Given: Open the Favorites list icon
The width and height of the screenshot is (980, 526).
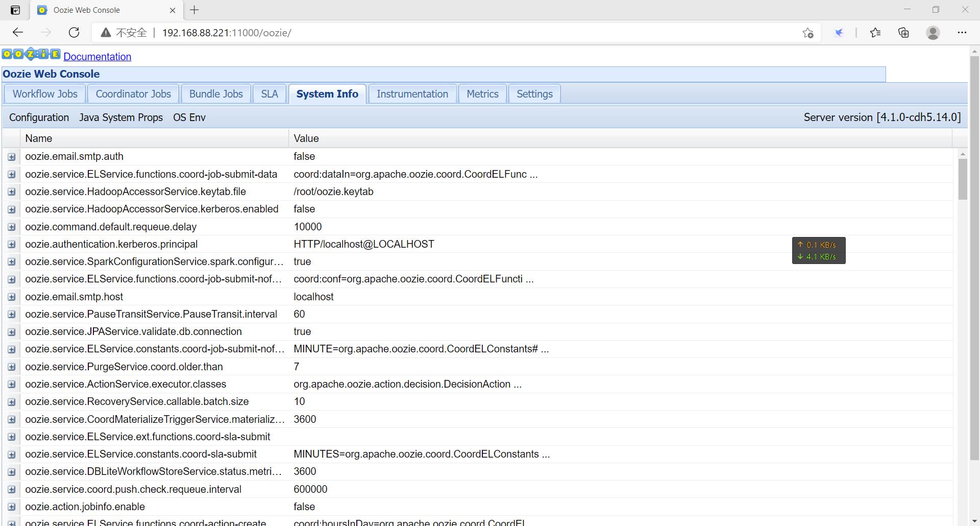Looking at the screenshot, I should pos(875,33).
